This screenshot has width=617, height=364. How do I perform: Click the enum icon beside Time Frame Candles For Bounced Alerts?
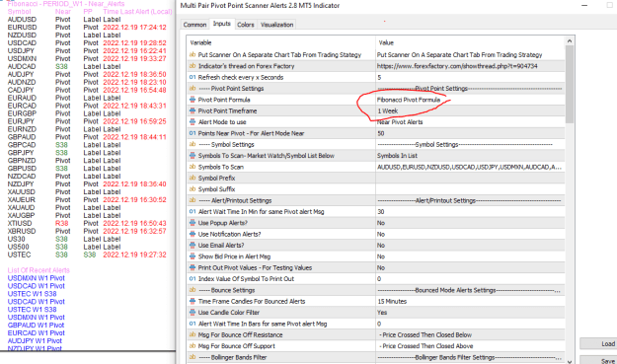point(193,301)
